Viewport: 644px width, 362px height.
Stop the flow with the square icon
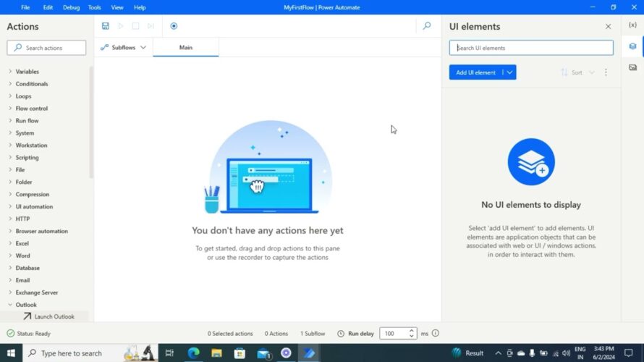point(135,26)
